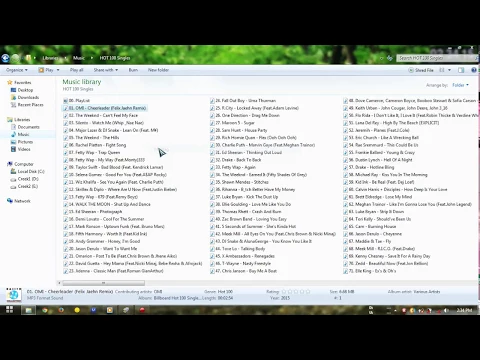Open the Help question mark icon
480x360 pixels.
tap(474, 70)
